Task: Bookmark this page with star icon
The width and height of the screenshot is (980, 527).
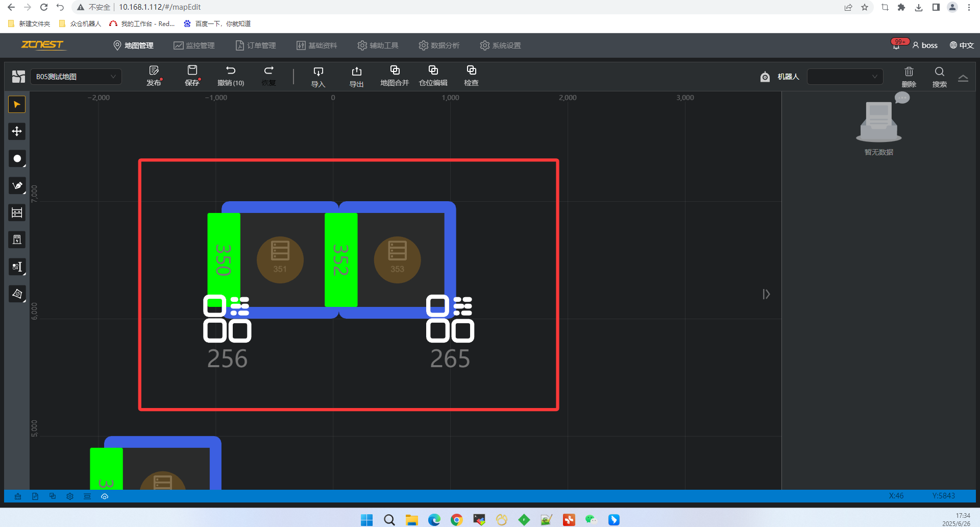Action: tap(865, 7)
